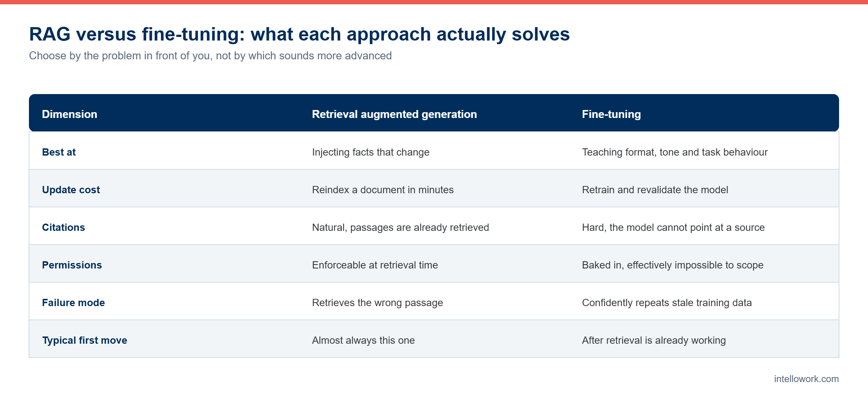The image size is (868, 398).
Task: Click the cell 'Enforceable at retrieval time'
Action: [375, 265]
